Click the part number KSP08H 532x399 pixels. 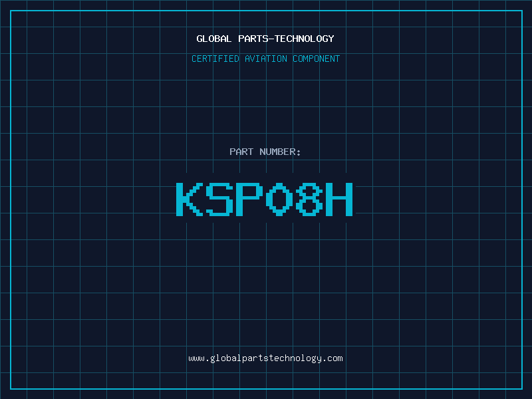pyautogui.click(x=265, y=199)
